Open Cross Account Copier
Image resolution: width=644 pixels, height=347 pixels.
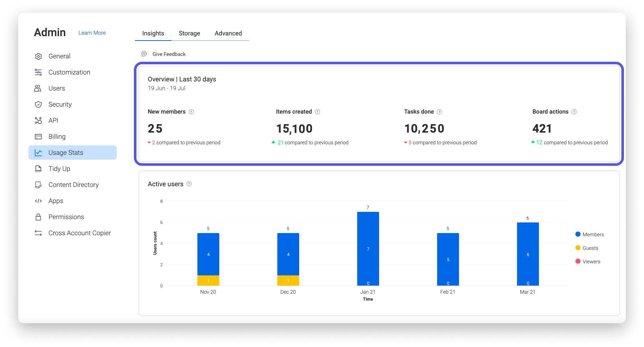(x=73, y=233)
